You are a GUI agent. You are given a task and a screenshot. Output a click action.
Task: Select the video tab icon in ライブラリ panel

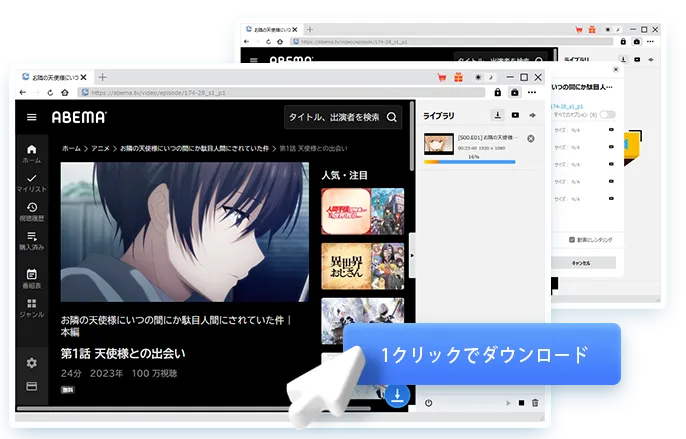[515, 115]
